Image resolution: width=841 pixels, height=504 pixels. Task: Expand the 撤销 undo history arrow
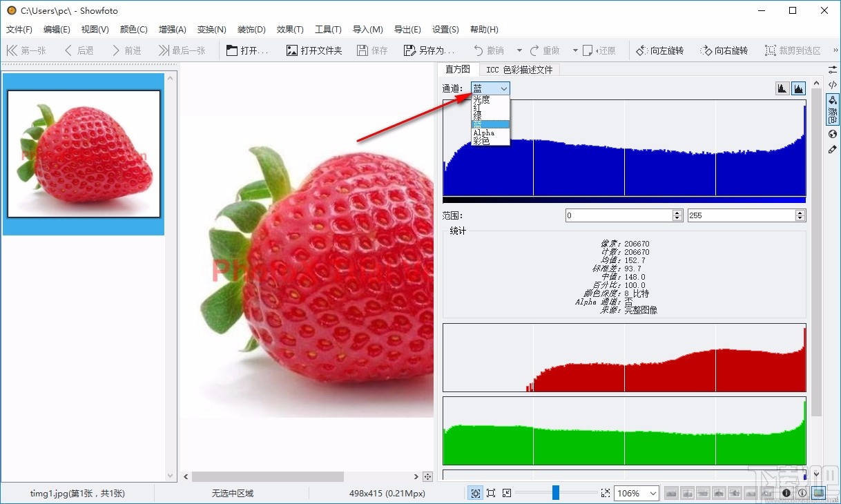tap(519, 50)
